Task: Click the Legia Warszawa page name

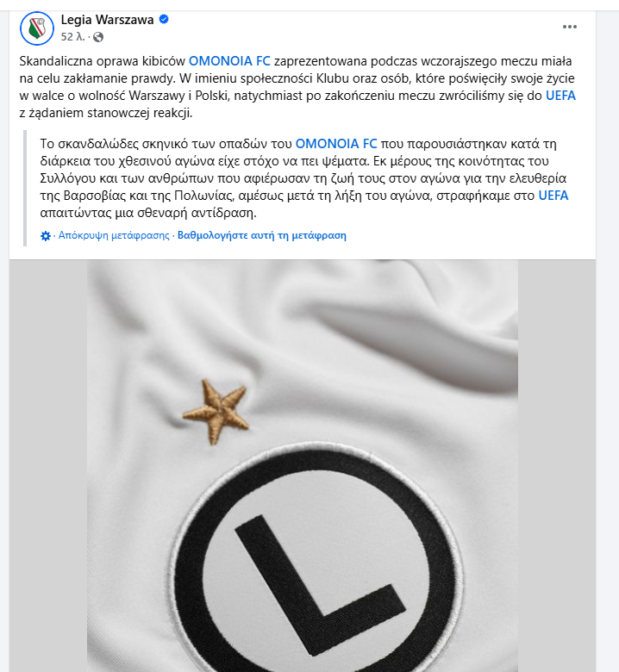Action: tap(107, 20)
